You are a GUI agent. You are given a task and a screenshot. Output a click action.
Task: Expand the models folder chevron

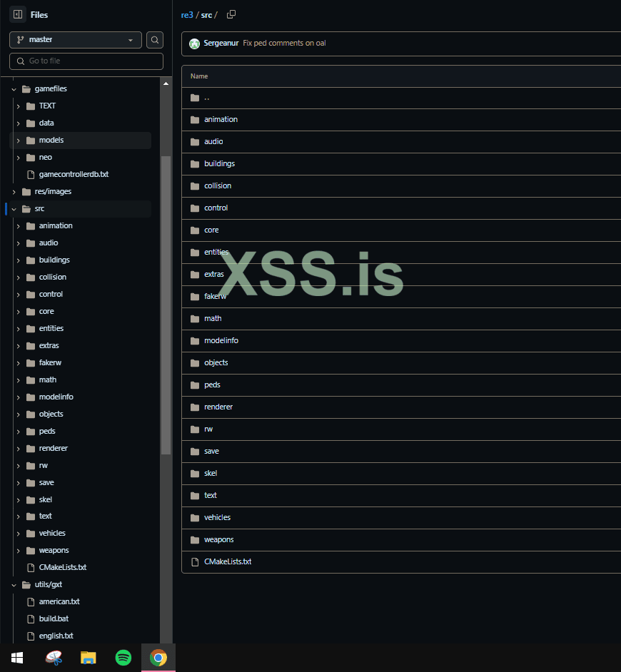point(18,141)
